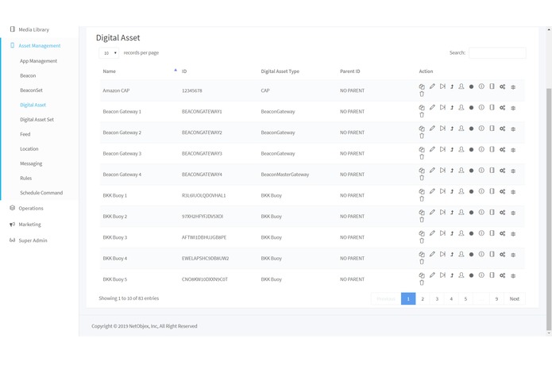This screenshot has width=552, height=392.
Task: Open the Feed menu item
Action: tap(25, 134)
